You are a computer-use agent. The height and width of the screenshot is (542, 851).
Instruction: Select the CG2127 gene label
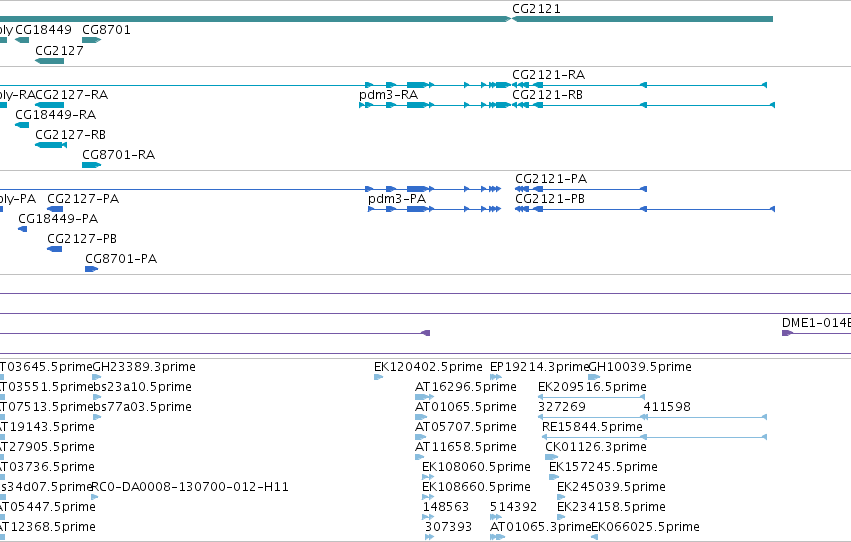click(x=59, y=50)
